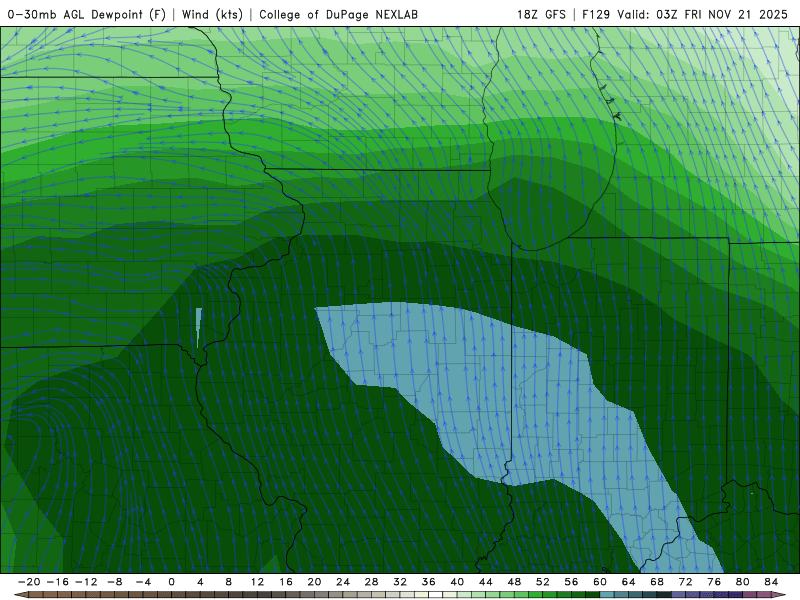
Task: Click the small pale sliver west of the river
Action: pos(198,328)
